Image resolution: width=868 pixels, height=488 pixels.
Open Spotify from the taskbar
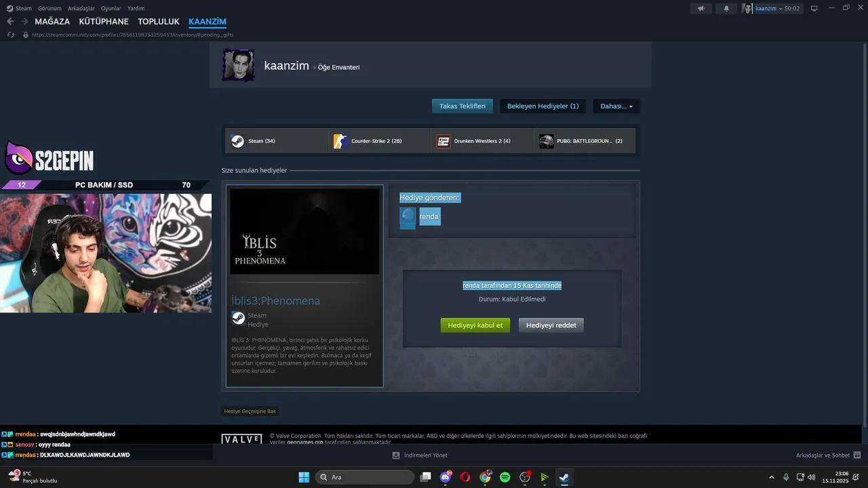tap(505, 477)
